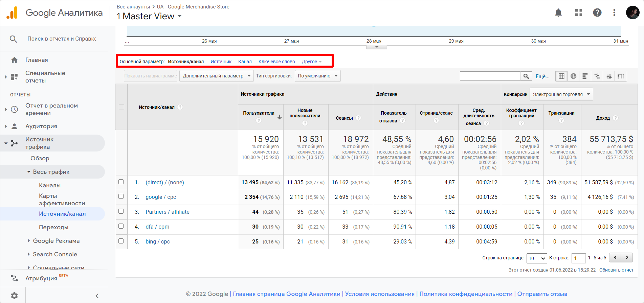The height and width of the screenshot is (303, 644).
Task: Click the dashboard icon for Специальные отчеты
Action: coord(14,77)
